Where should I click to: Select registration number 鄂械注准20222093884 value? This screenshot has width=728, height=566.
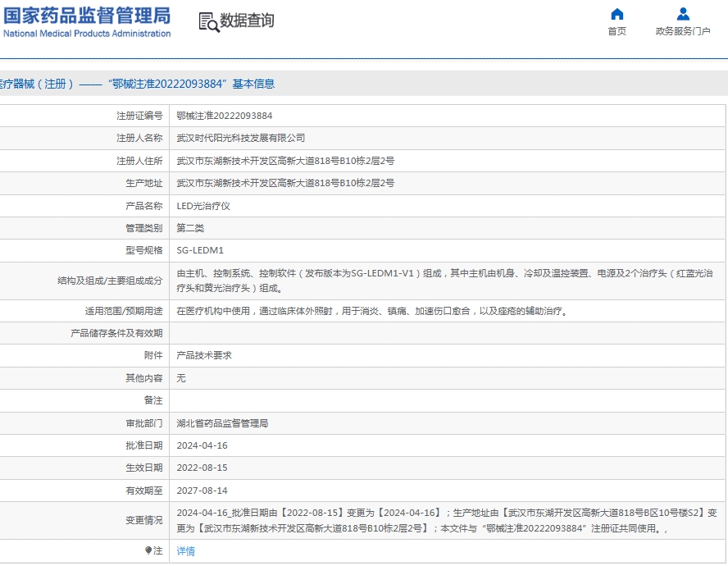click(x=225, y=116)
